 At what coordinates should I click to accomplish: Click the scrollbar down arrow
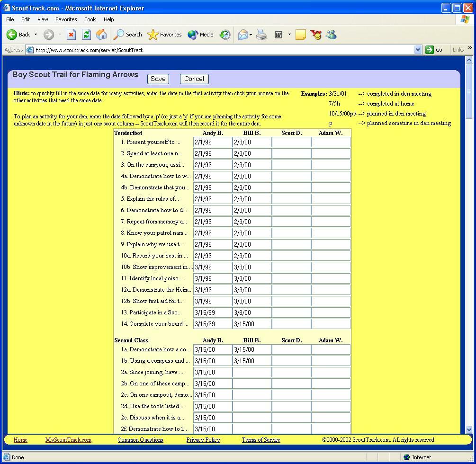[x=469, y=429]
